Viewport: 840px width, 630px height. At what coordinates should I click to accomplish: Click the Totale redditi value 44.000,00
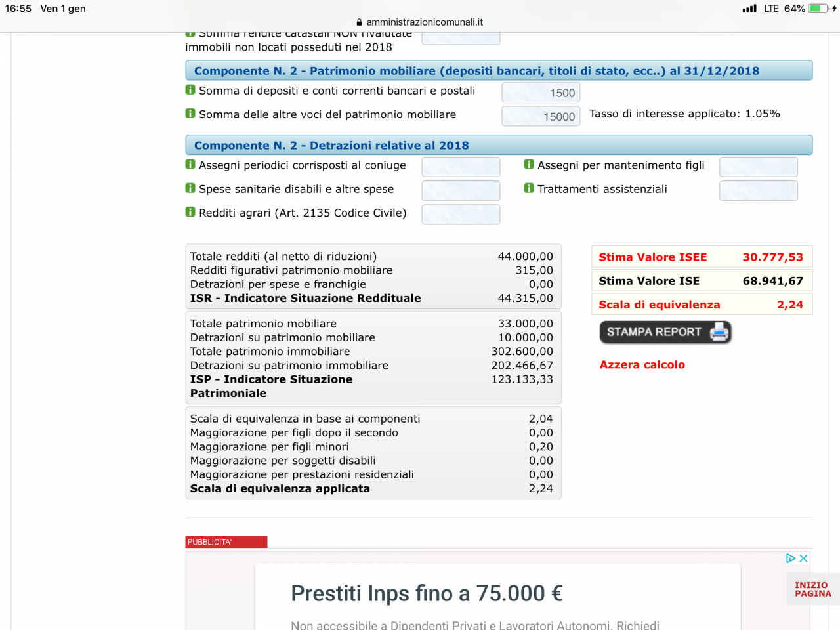525,257
